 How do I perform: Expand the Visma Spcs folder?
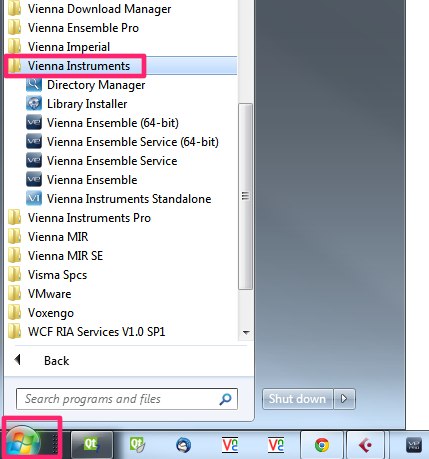tap(47, 275)
